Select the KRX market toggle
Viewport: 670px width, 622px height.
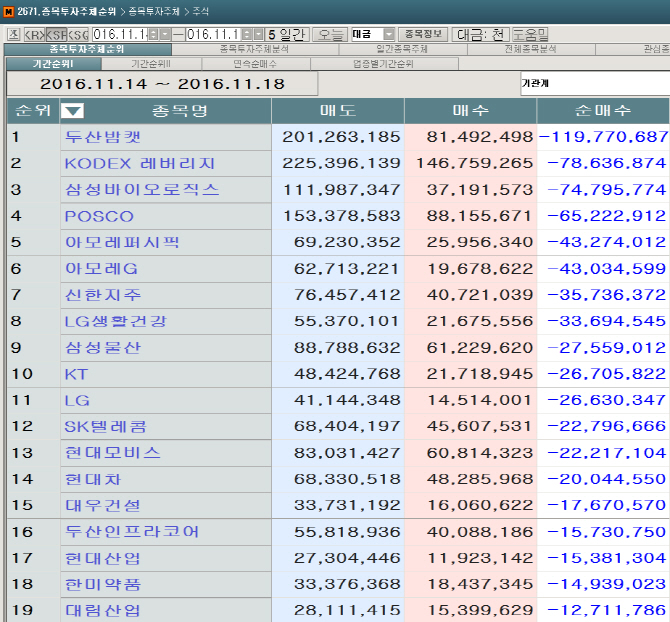(34, 34)
